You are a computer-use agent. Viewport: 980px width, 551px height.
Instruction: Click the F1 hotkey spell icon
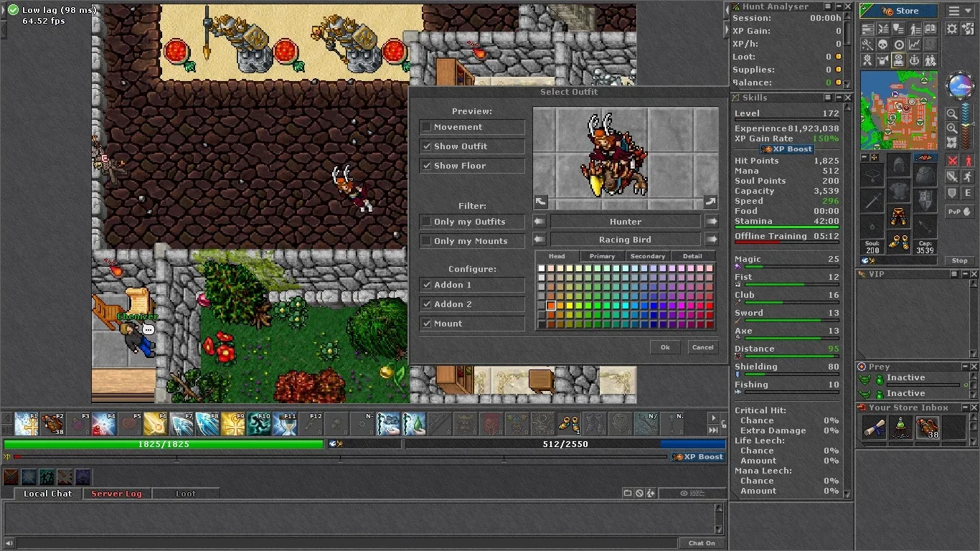coord(27,424)
